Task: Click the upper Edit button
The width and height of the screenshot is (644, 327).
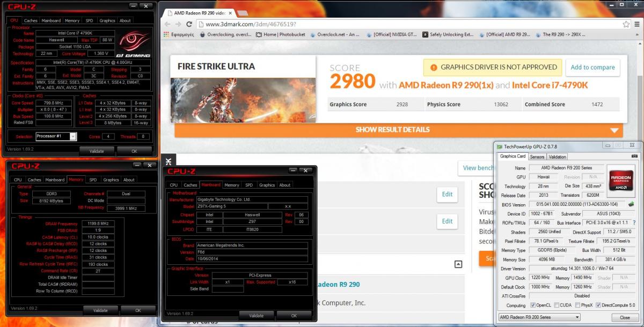Action: pos(447,195)
